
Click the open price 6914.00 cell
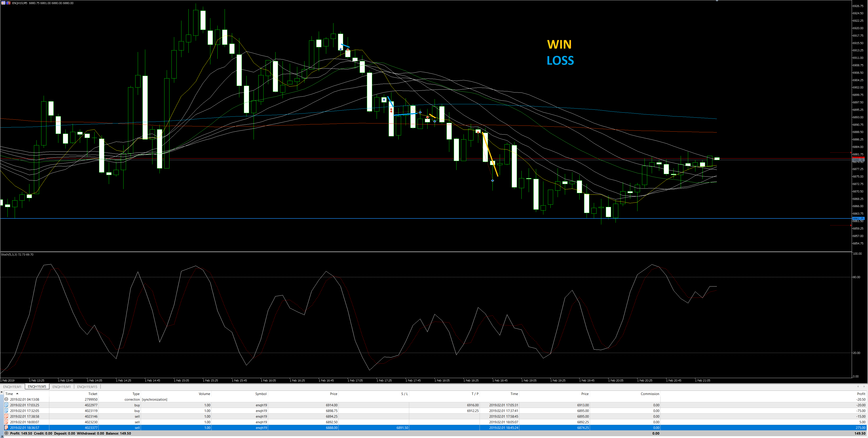coord(332,405)
